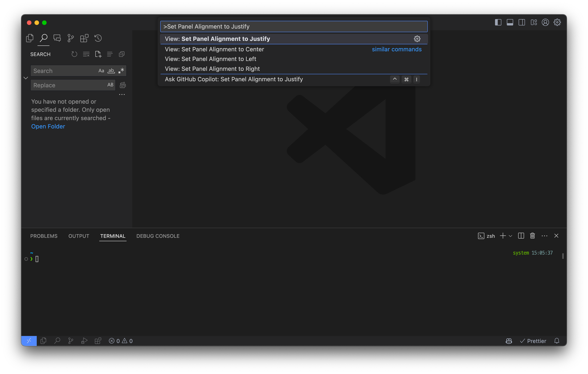This screenshot has width=588, height=374.
Task: Toggle Match Whole Word option
Action: pyautogui.click(x=111, y=71)
